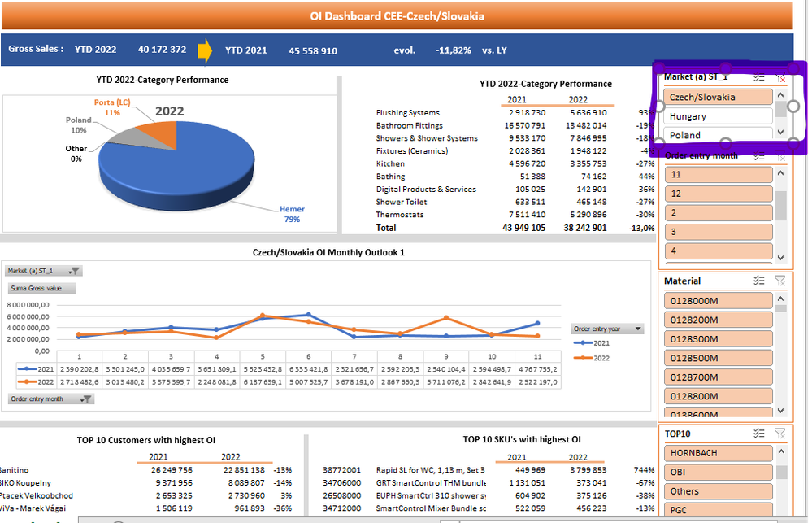This screenshot has width=812, height=523.
Task: Click Sanitino customer row
Action: (146, 470)
